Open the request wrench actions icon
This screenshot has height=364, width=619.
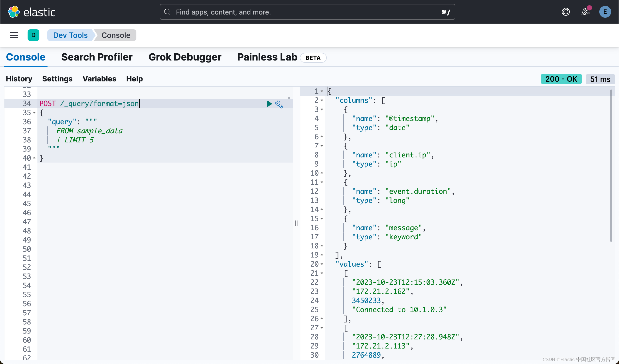click(x=279, y=104)
